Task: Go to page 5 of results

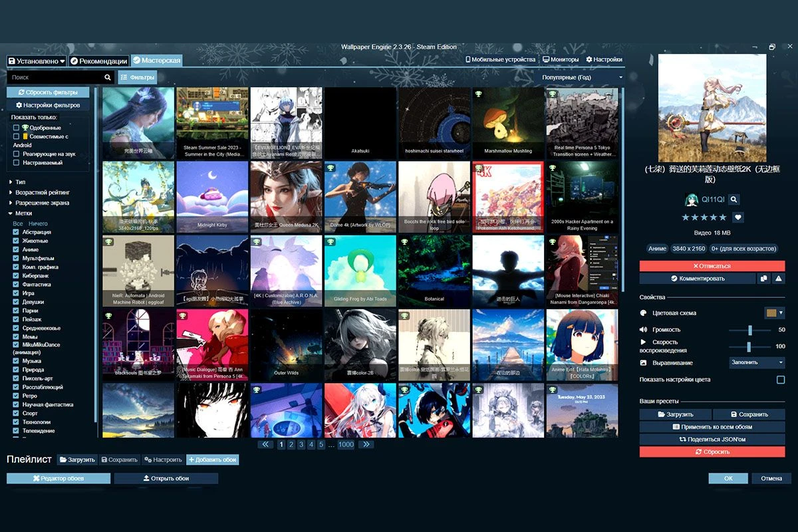Action: point(321,444)
